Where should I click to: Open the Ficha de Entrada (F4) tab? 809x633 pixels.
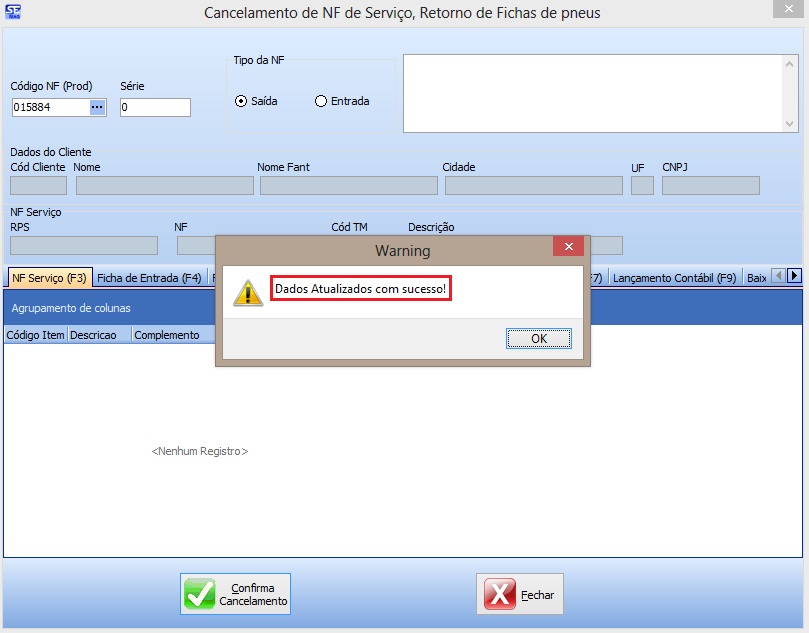[x=149, y=277]
